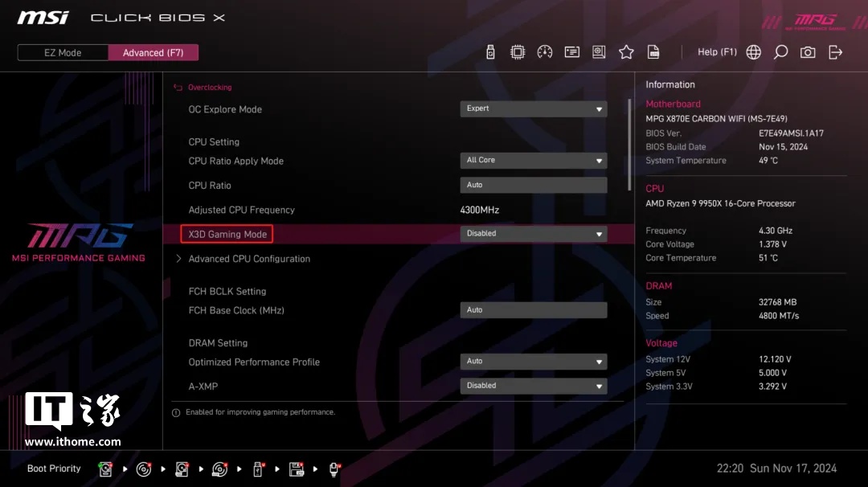
Task: Open search with the magnifier icon
Action: click(x=780, y=52)
